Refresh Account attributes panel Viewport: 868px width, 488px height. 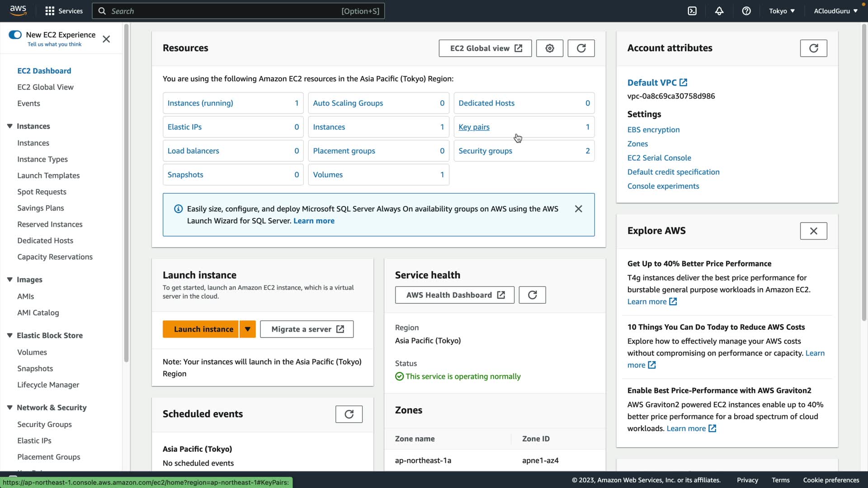(x=813, y=48)
